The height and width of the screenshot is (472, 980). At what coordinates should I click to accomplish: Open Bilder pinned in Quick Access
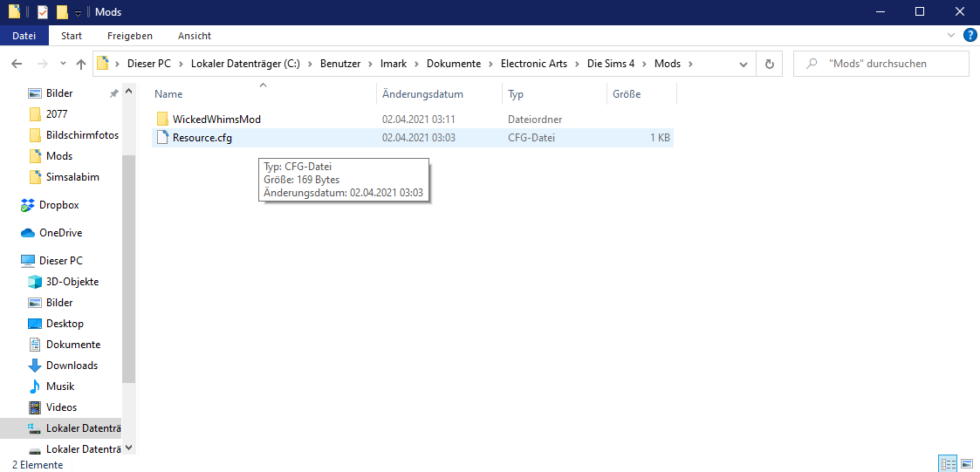tap(59, 93)
